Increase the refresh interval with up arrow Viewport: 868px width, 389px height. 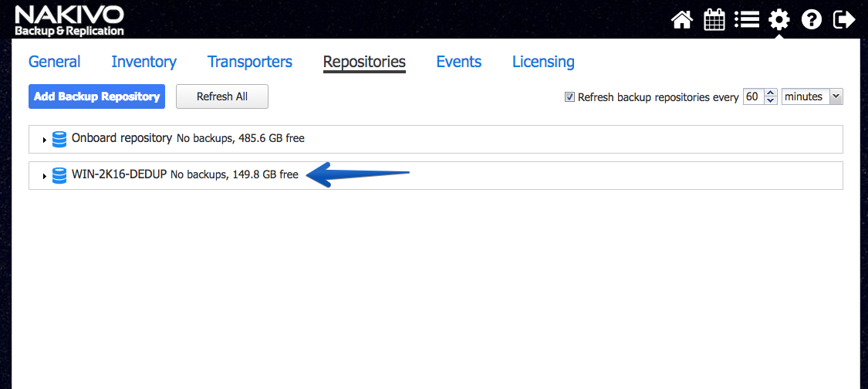[771, 93]
